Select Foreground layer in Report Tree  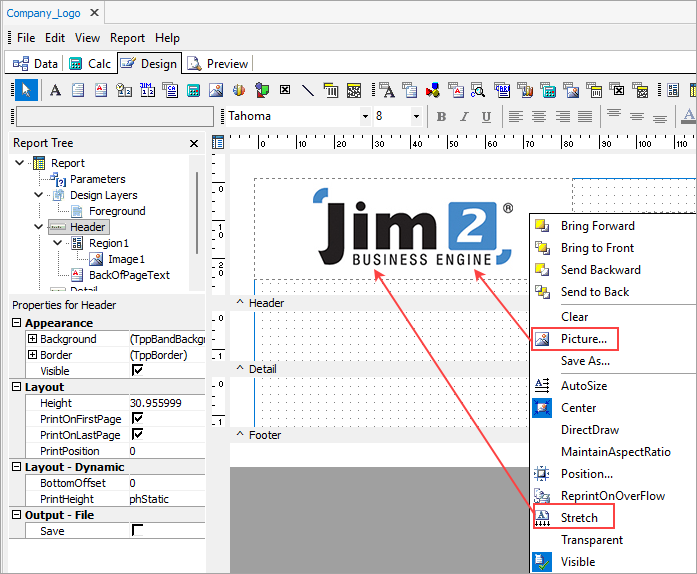117,211
